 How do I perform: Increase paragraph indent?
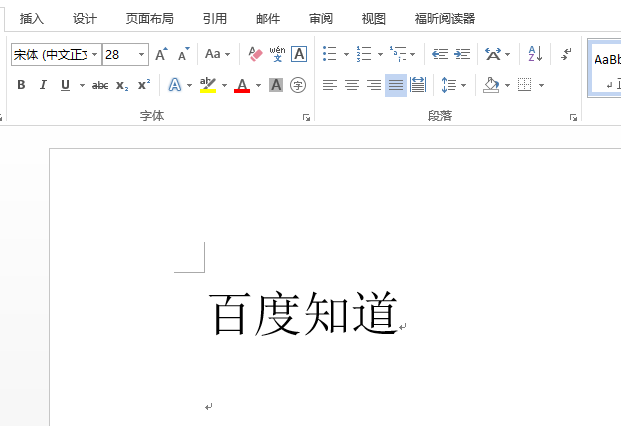pos(462,54)
